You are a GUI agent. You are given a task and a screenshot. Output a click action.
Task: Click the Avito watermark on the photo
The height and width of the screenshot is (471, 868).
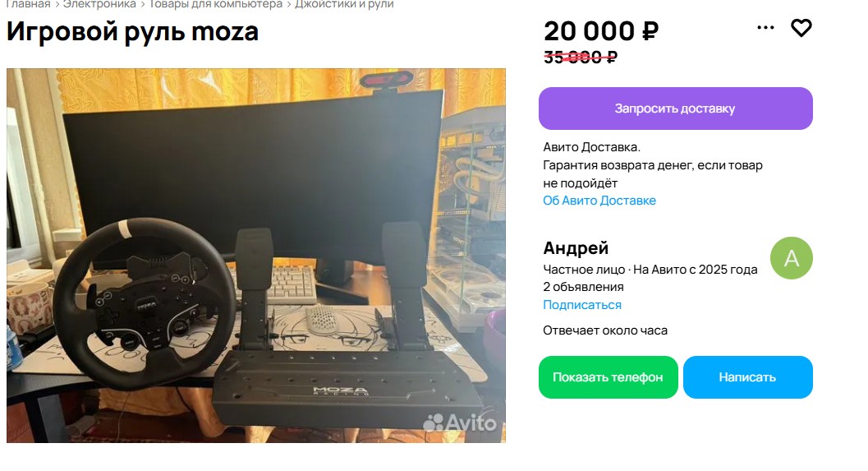click(460, 423)
